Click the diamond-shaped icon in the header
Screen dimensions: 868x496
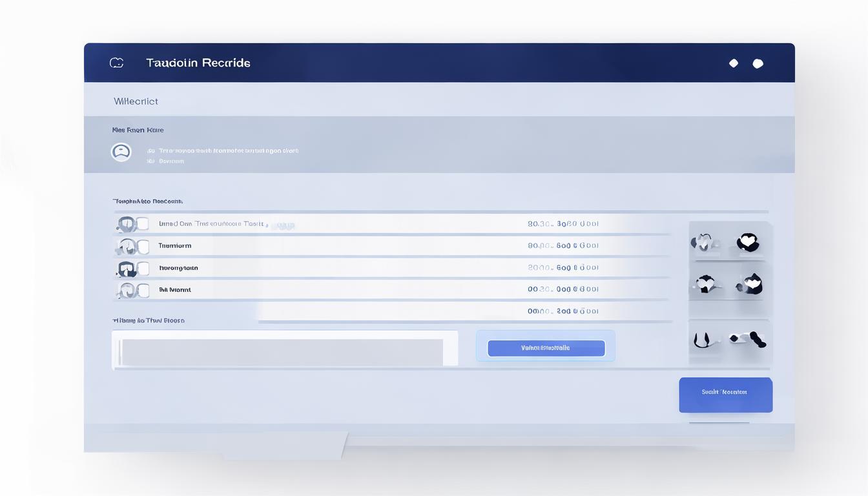[x=733, y=63]
